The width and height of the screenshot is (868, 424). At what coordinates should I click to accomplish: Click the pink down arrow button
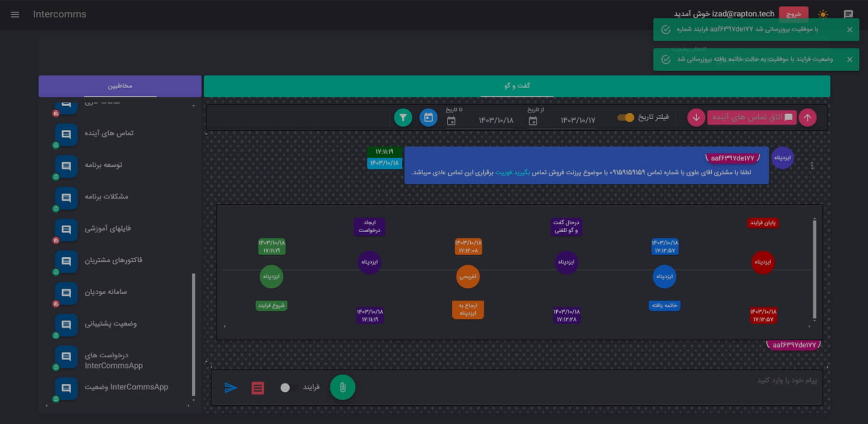tap(696, 118)
